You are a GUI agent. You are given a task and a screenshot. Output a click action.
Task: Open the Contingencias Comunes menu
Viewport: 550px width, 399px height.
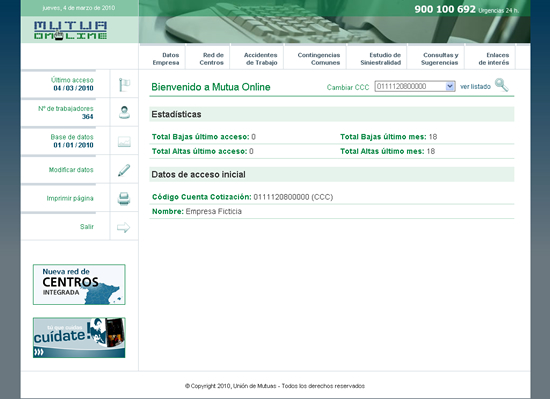(318, 59)
